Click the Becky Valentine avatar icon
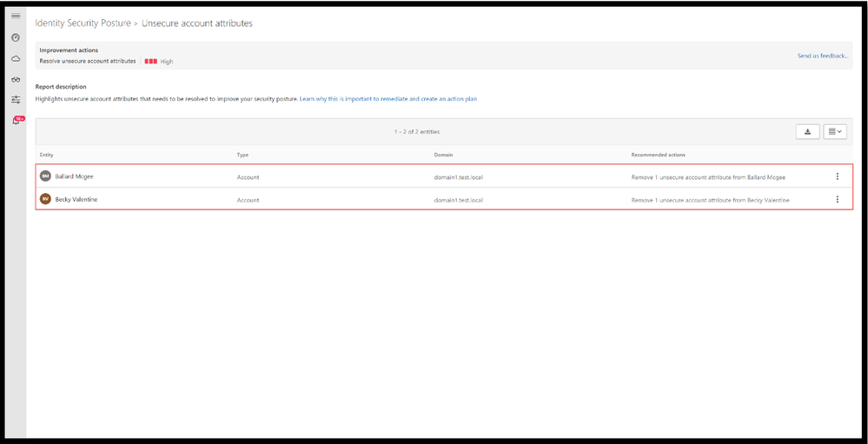This screenshot has height=444, width=868. point(45,199)
